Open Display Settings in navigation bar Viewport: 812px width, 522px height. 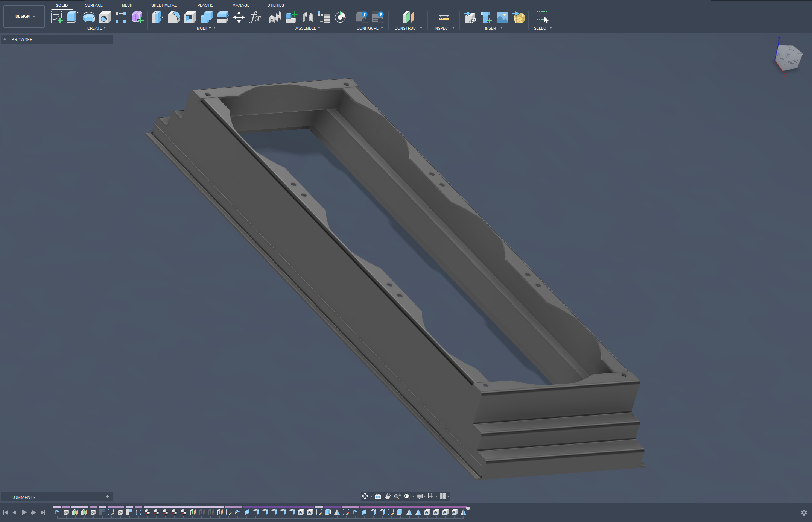(x=420, y=496)
